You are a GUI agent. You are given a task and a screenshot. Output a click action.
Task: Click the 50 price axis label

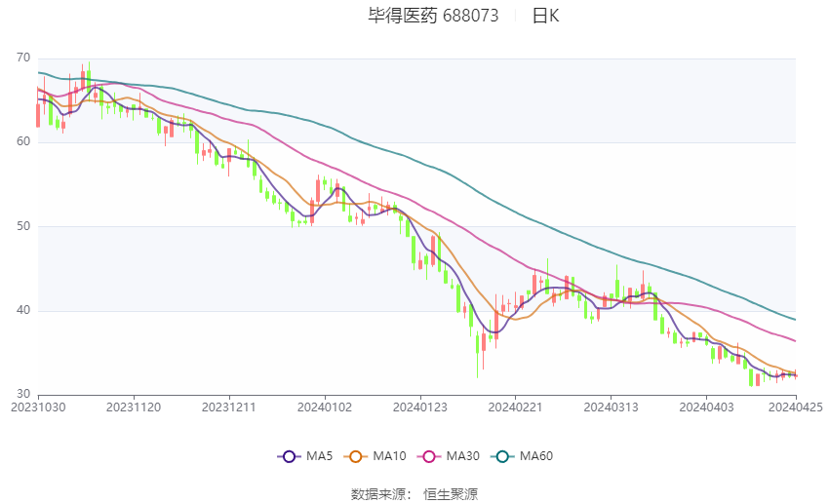coord(23,226)
